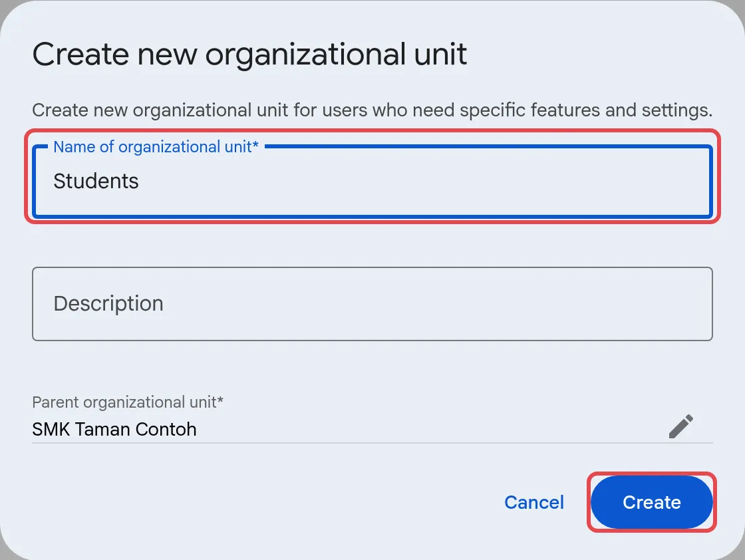The image size is (745, 560).
Task: Click the dialog's instruction sentence about features and settings
Action: 372,110
